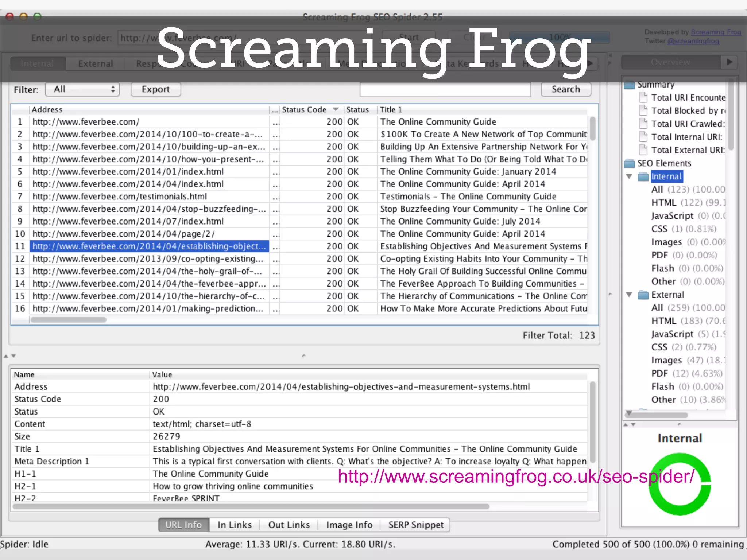
Task: Switch to the Out Links tab
Action: click(289, 525)
